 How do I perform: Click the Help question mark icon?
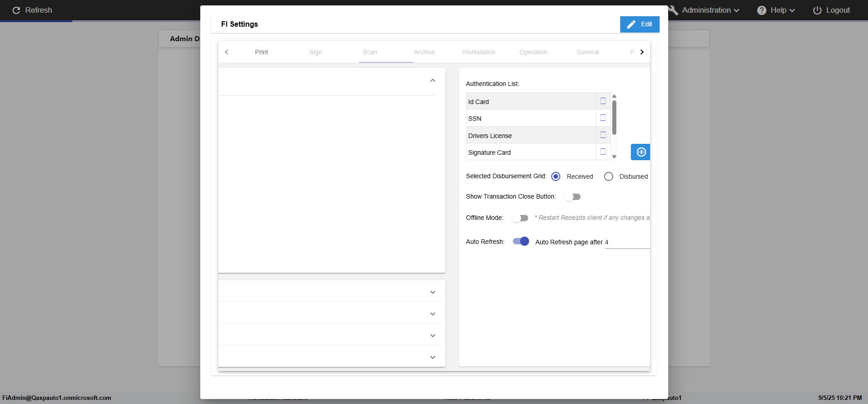(762, 10)
